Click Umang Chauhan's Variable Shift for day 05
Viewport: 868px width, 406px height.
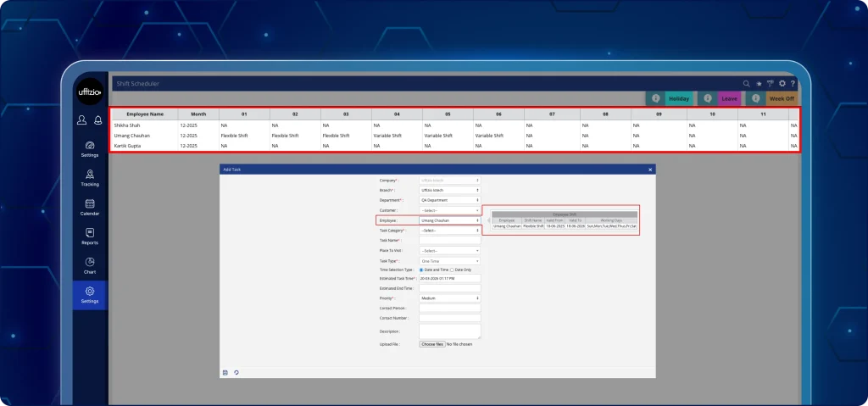pos(439,135)
